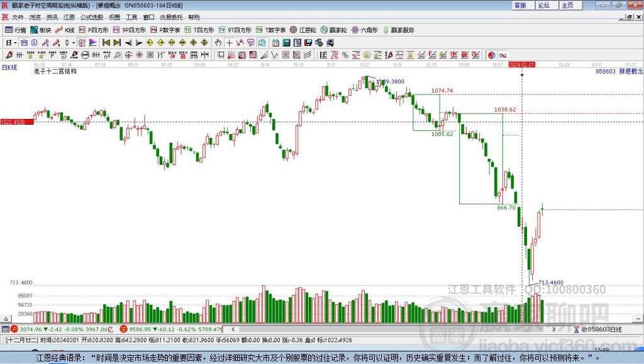The image size is (644, 364).
Task: Open the 公式选股 menu
Action: (x=92, y=17)
